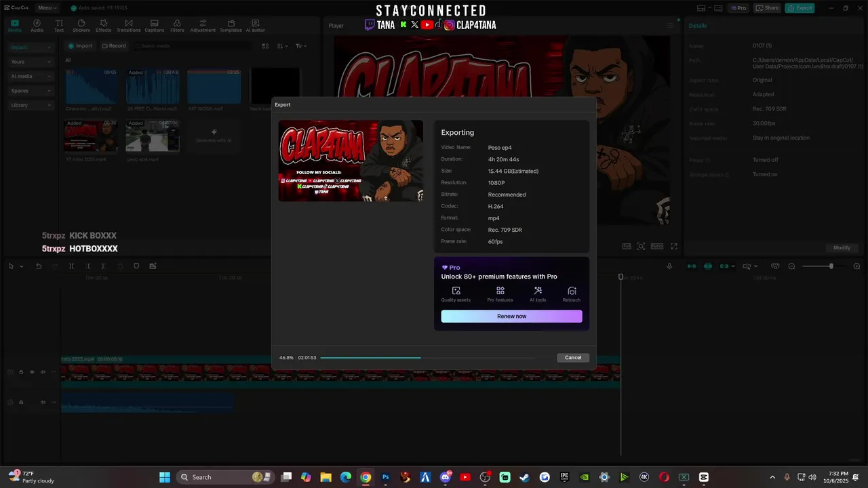
Task: Click the marker shield icon in timeline toolbar
Action: [x=136, y=266]
